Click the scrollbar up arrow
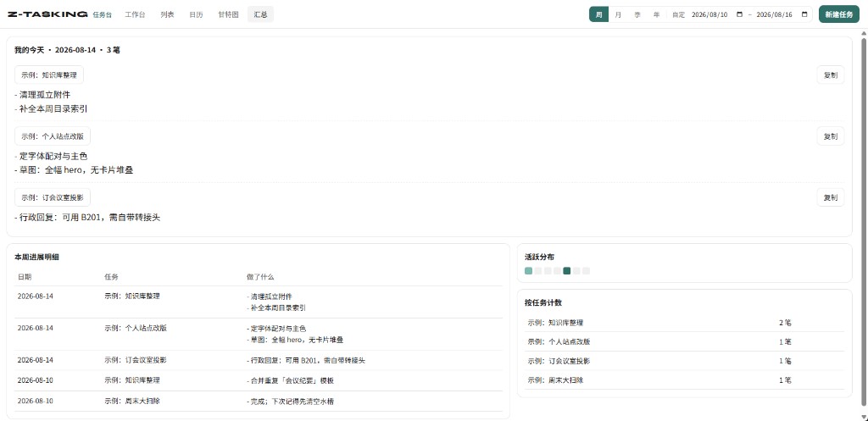This screenshot has width=868, height=421. 864,33
